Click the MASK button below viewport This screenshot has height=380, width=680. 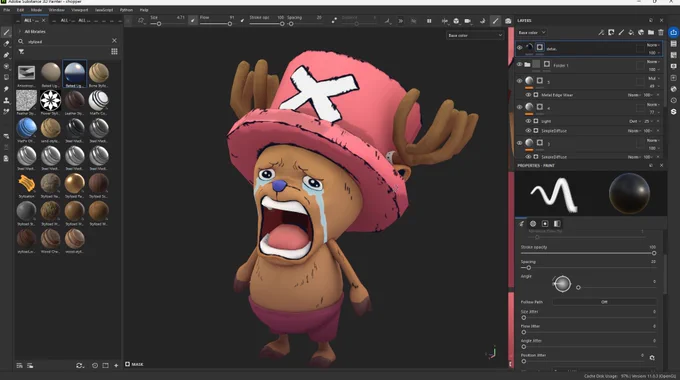click(x=134, y=364)
